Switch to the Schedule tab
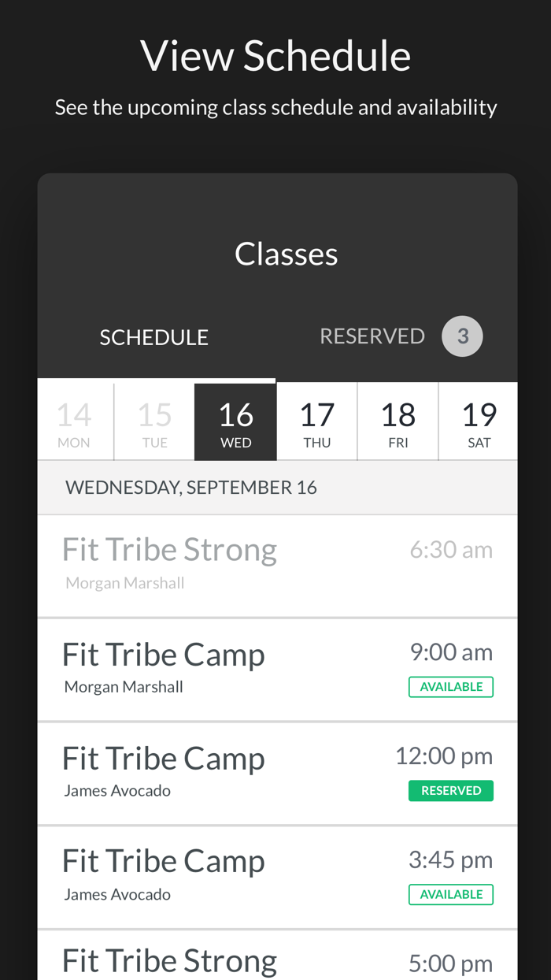 click(x=154, y=336)
